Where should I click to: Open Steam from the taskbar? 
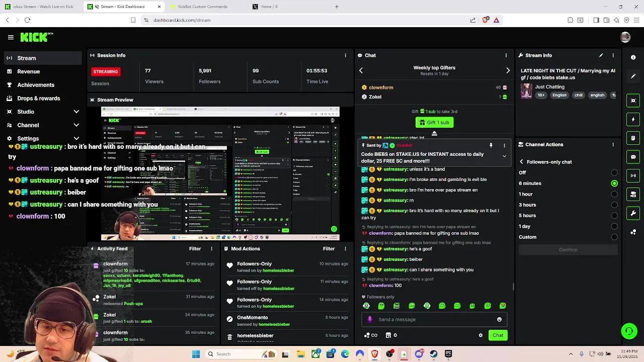click(x=433, y=354)
